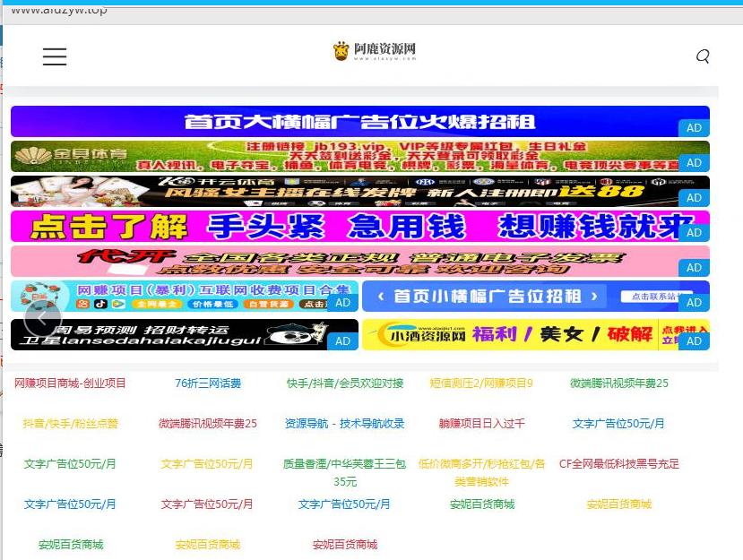Viewport: 743px width, 560px height.
Task: Click AD badge on 代开 banner
Action: [x=695, y=268]
